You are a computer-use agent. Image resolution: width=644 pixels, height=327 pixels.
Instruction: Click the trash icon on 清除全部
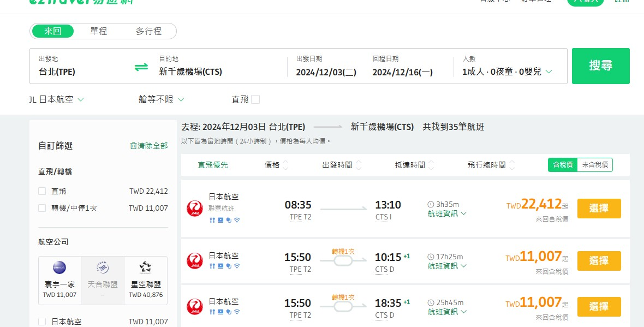(134, 146)
